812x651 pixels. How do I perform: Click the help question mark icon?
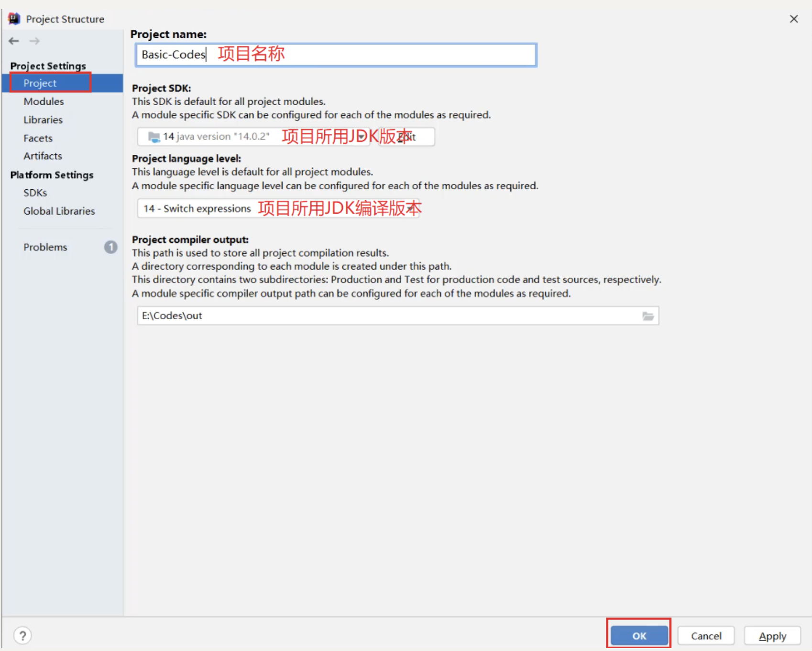pyautogui.click(x=22, y=635)
